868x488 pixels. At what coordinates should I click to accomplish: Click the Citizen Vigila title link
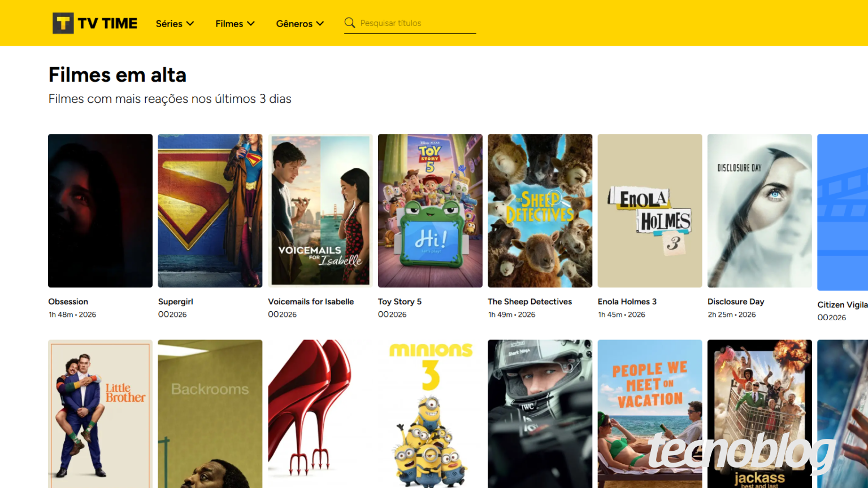click(843, 304)
